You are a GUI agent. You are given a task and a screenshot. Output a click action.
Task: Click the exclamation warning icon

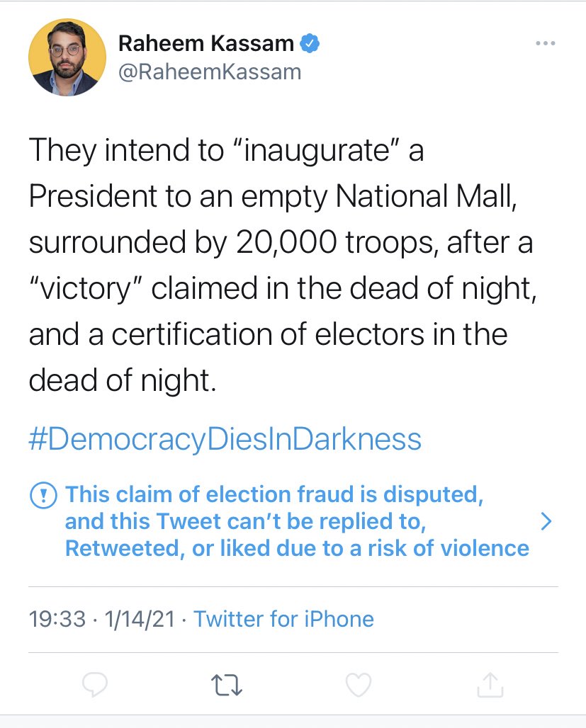coord(43,495)
